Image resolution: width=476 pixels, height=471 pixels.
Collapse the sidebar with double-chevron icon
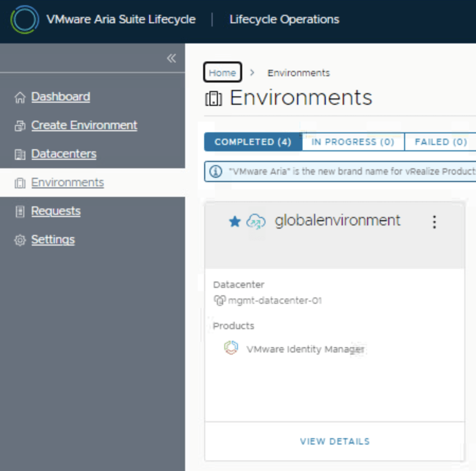click(x=171, y=58)
